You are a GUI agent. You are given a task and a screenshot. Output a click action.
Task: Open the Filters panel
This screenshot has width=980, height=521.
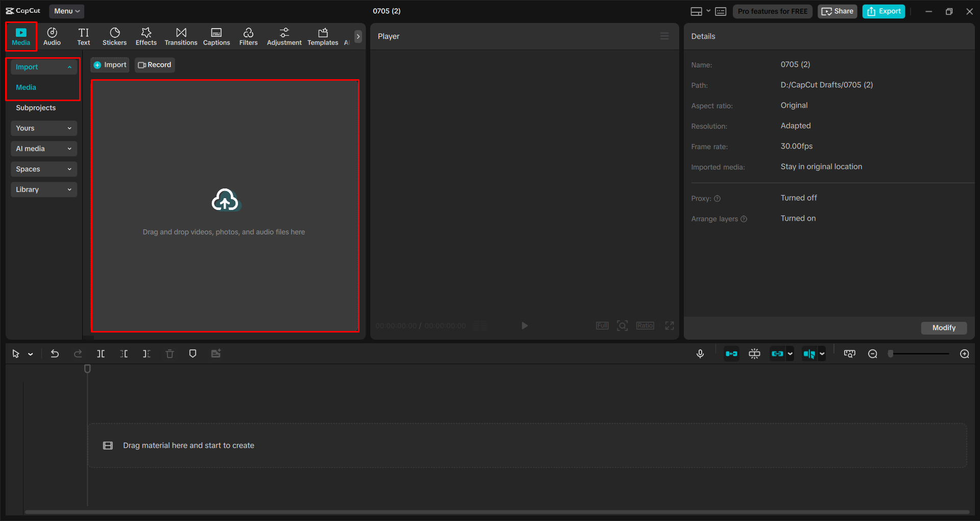(248, 36)
